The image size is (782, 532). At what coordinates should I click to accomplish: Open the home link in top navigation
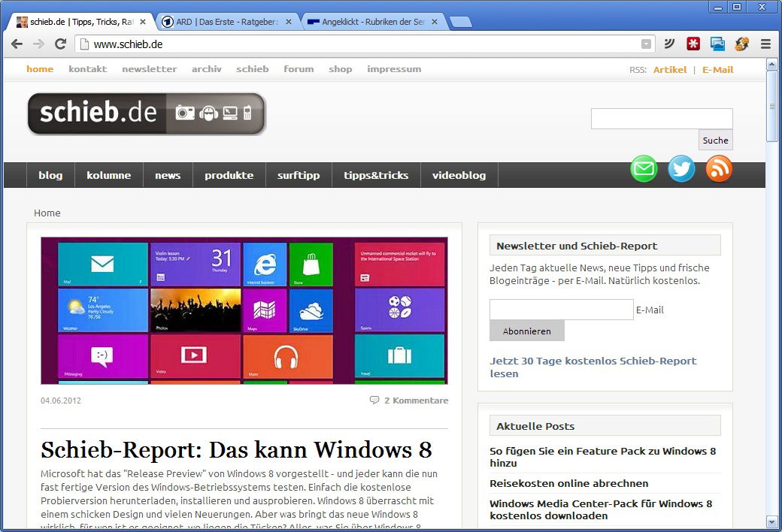tap(40, 69)
